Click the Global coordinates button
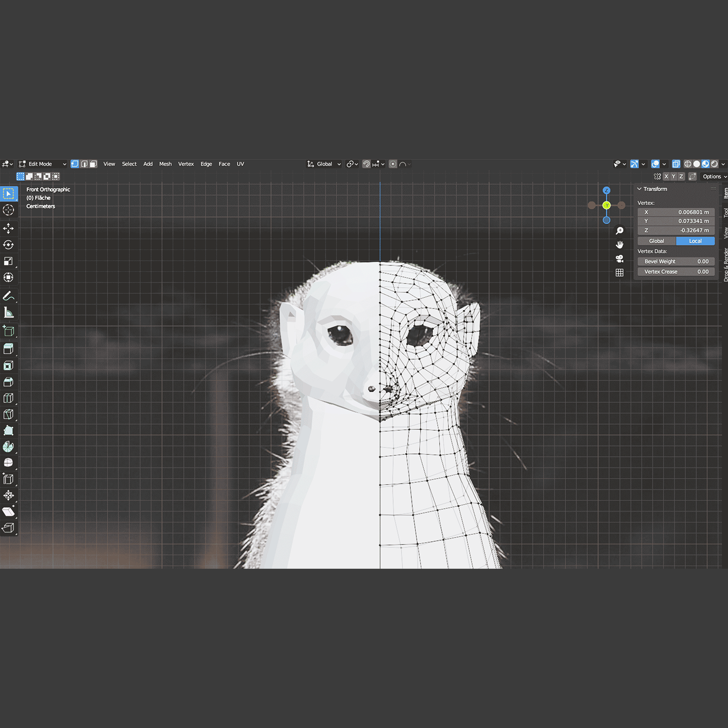This screenshot has width=728, height=728. click(656, 241)
